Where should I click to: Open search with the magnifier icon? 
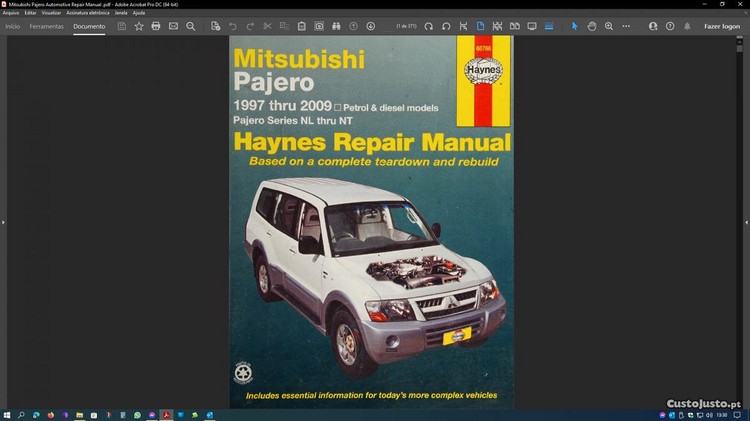coord(191,26)
